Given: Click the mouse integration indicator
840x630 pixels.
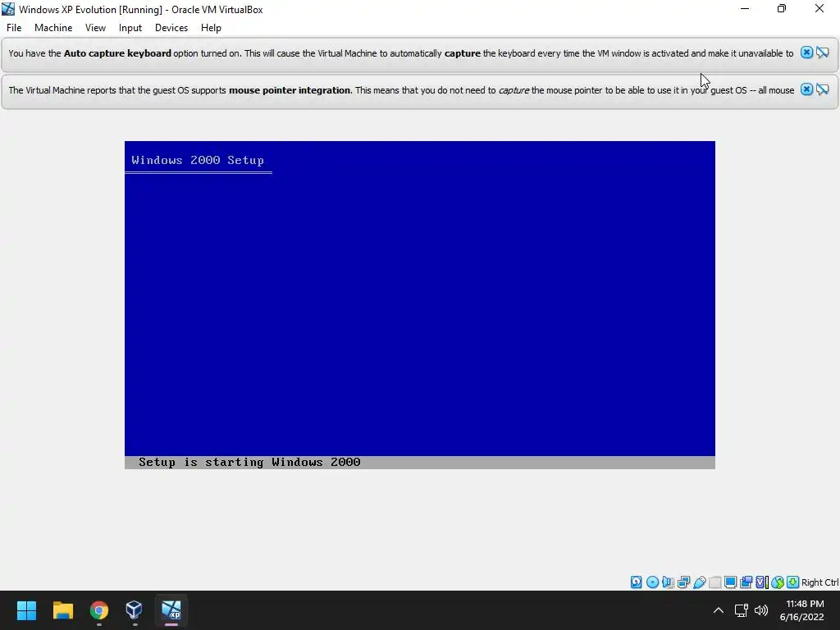Looking at the screenshot, I should [778, 582].
